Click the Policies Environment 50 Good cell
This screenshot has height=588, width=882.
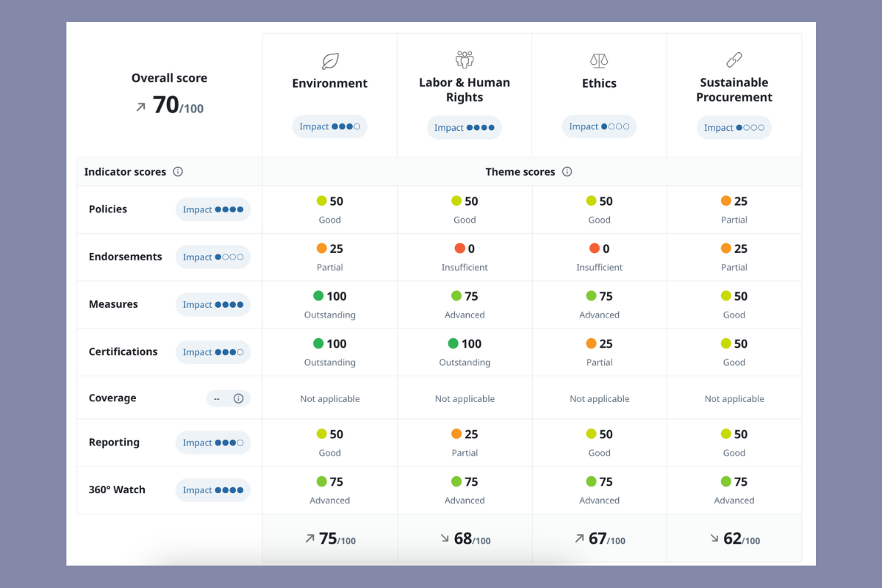330,209
